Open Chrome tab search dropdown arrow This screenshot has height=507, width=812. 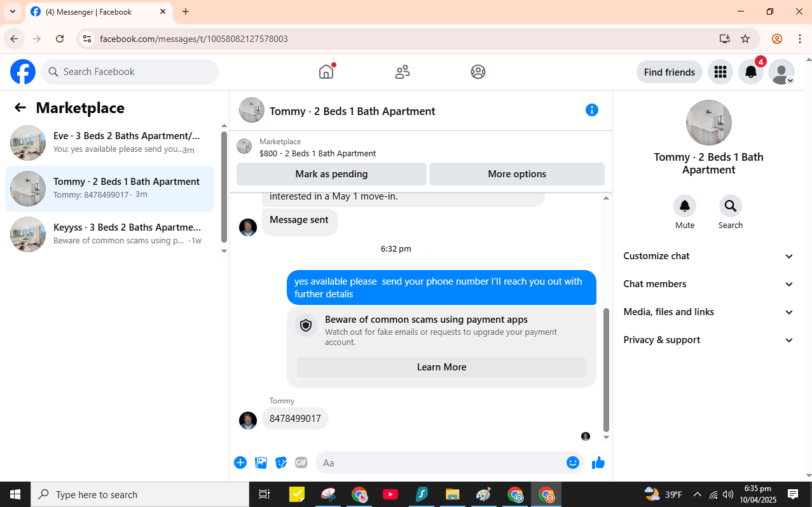coord(13,11)
